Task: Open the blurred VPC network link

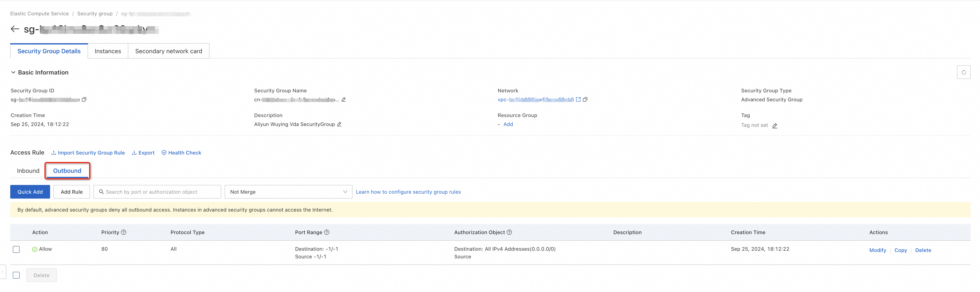Action: (x=535, y=99)
